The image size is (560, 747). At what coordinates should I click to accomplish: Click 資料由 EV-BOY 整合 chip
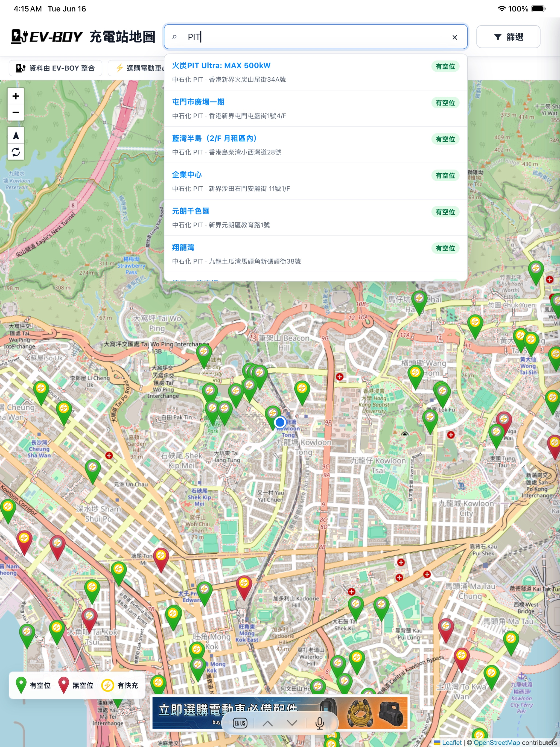pyautogui.click(x=56, y=68)
